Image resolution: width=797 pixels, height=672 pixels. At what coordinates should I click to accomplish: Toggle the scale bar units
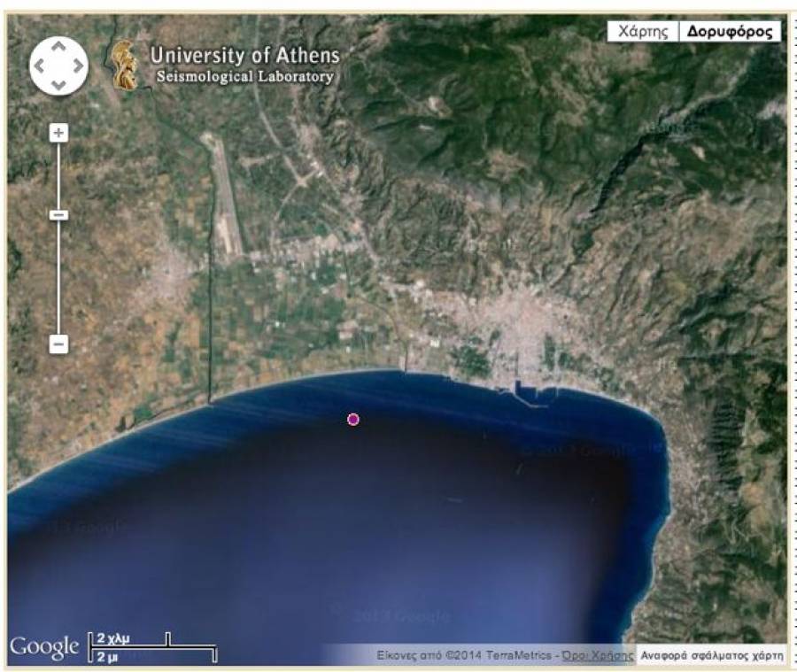[152, 646]
